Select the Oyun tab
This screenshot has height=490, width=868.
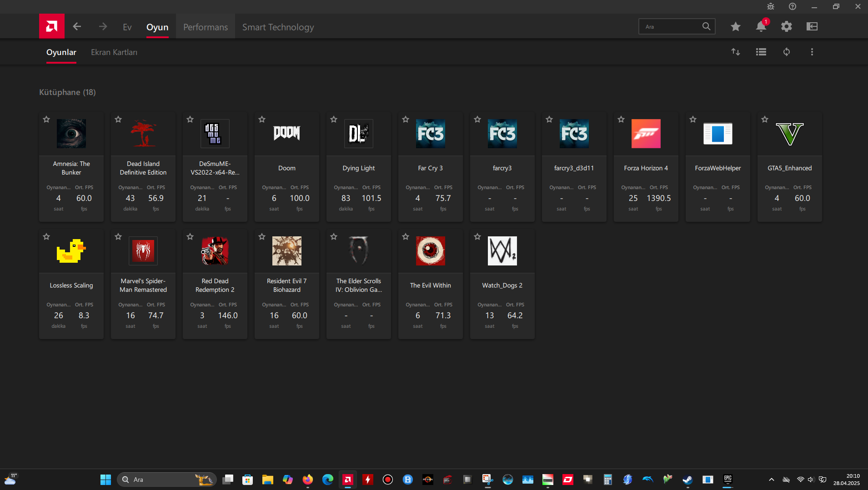(157, 27)
